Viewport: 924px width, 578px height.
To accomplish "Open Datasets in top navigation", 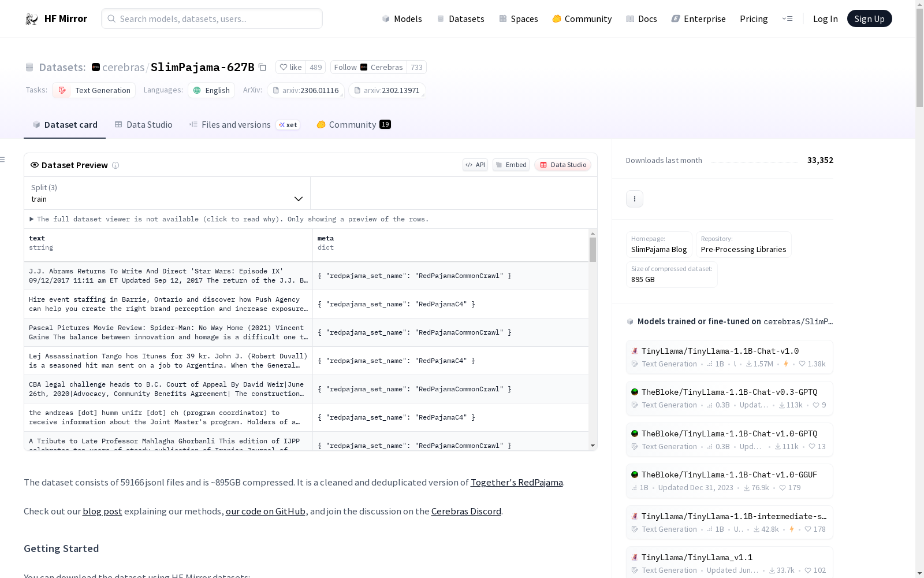I will (x=460, y=19).
